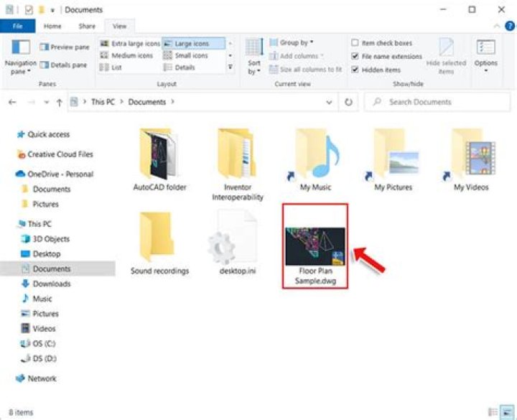Select the Floor Plan Sample.dwg thumbnail
Image resolution: width=517 pixels, height=420 pixels.
click(315, 246)
